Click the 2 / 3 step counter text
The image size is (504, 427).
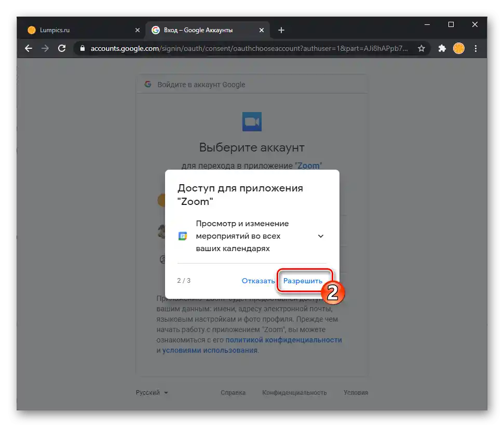184,281
